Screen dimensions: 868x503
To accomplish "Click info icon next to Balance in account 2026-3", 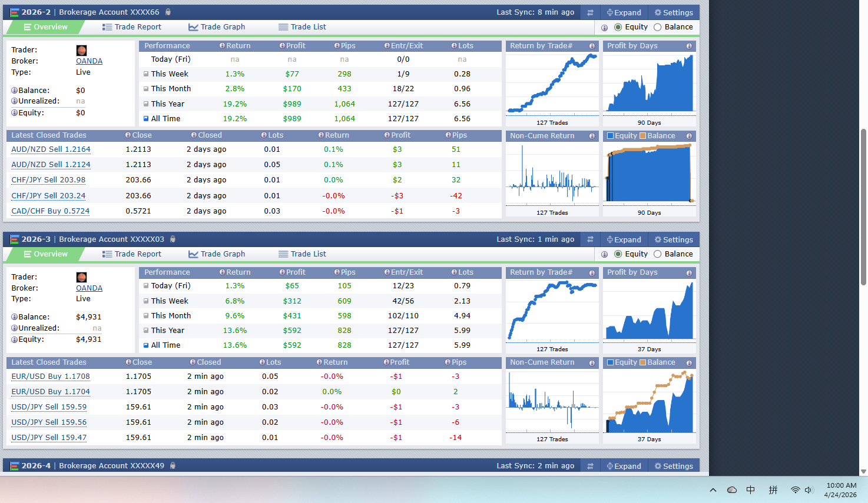I will click(14, 317).
